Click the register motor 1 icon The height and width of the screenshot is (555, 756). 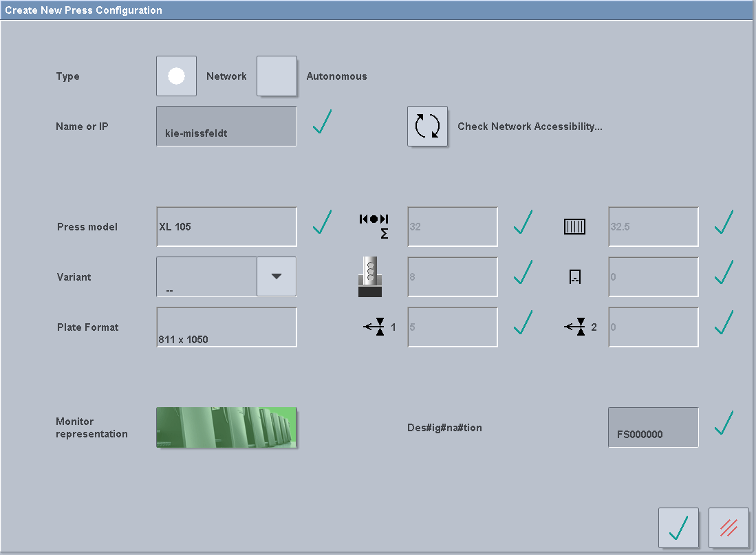point(375,327)
